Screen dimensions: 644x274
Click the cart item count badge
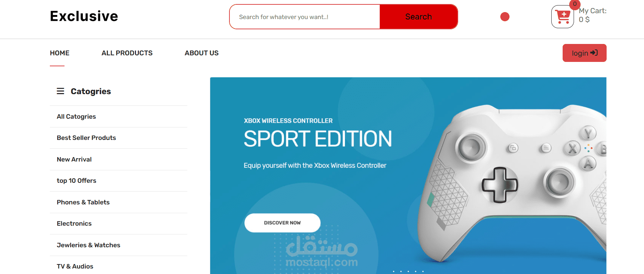(x=575, y=4)
